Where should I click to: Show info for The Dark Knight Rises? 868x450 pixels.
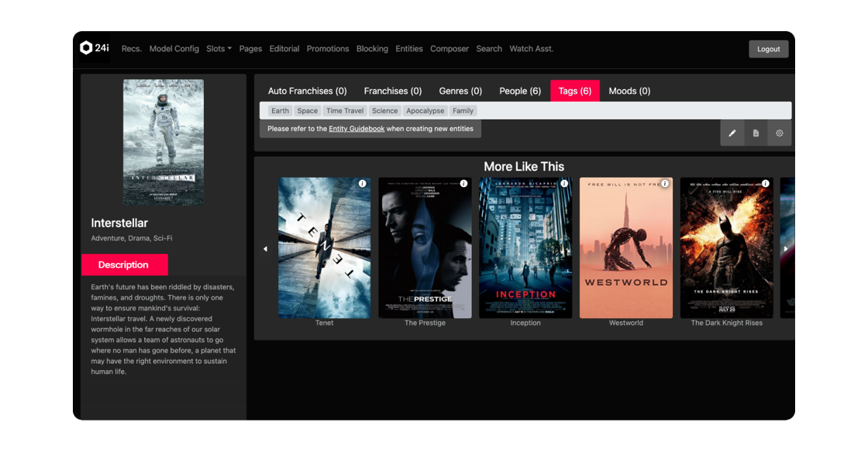click(765, 184)
